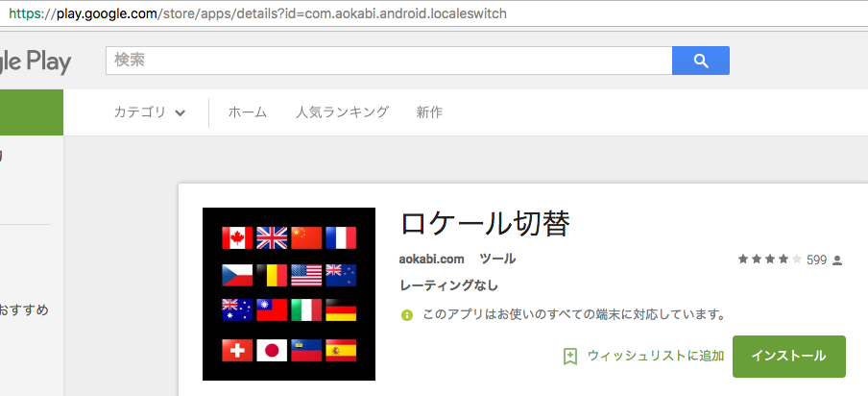The height and width of the screenshot is (396, 868).
Task: Click the reviewer person icon beside 599
Action: (x=837, y=260)
